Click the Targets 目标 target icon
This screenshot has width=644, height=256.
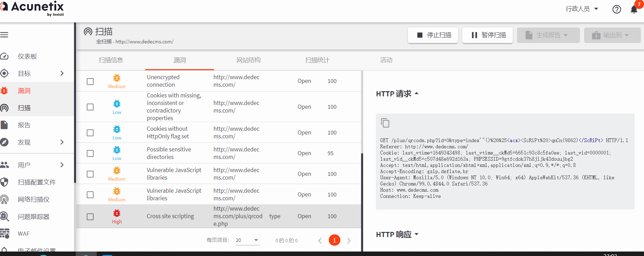(4, 73)
